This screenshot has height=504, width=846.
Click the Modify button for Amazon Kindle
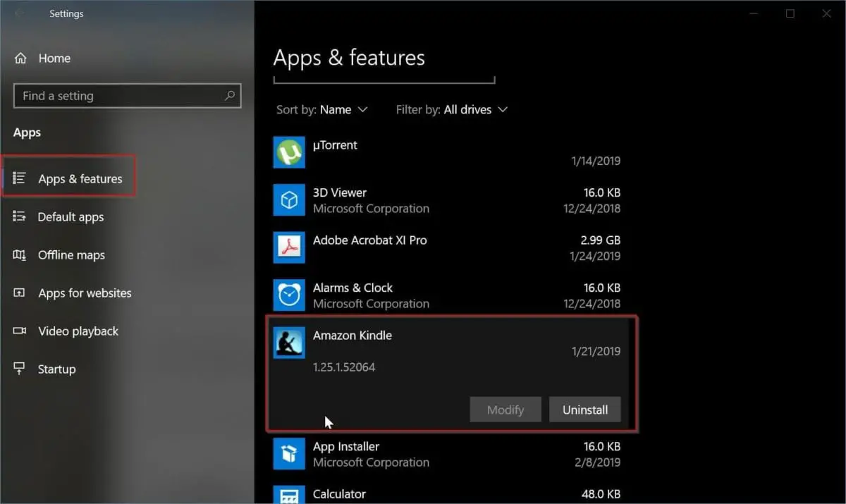tap(505, 410)
